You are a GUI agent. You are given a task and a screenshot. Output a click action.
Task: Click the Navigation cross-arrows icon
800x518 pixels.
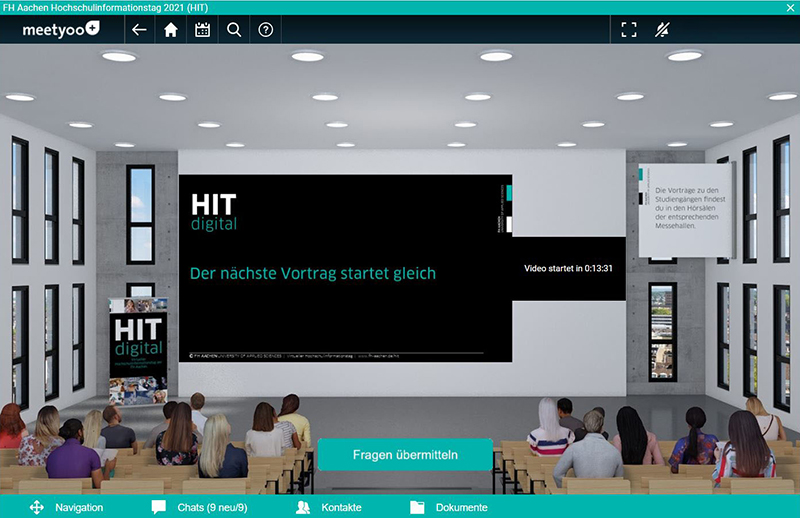(x=37, y=507)
